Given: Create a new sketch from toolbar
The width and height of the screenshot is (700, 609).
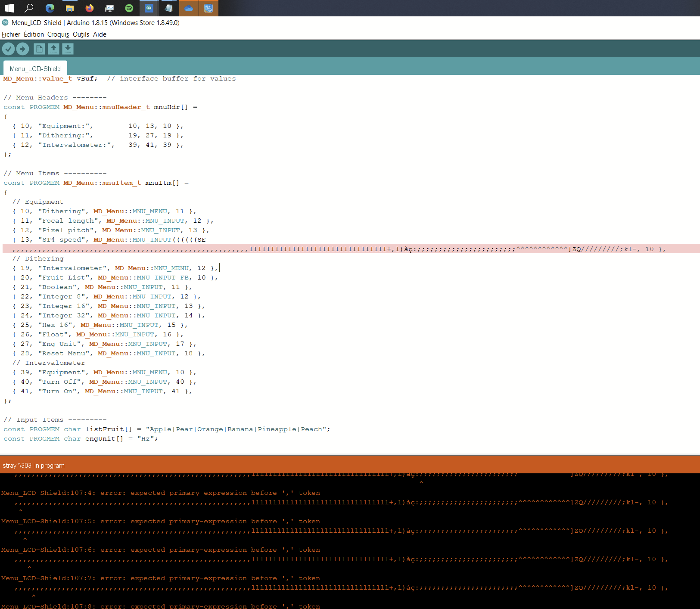Looking at the screenshot, I should click(x=39, y=49).
